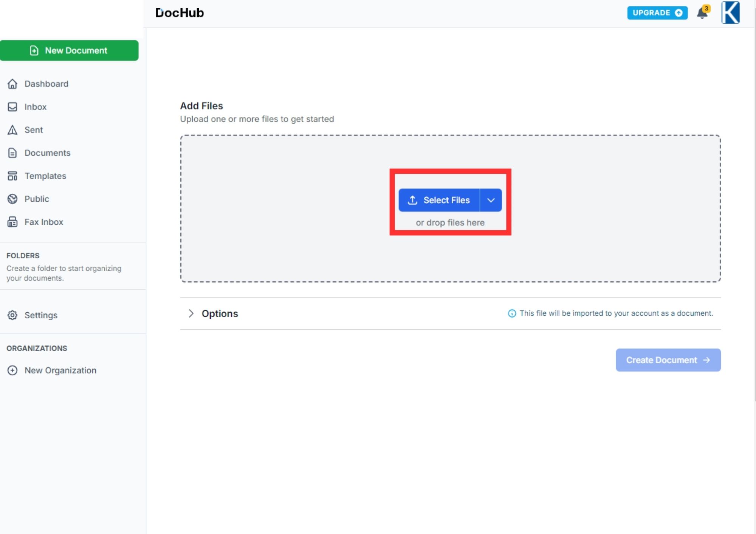Open the Dashboard home icon
This screenshot has width=756, height=534.
(x=12, y=84)
